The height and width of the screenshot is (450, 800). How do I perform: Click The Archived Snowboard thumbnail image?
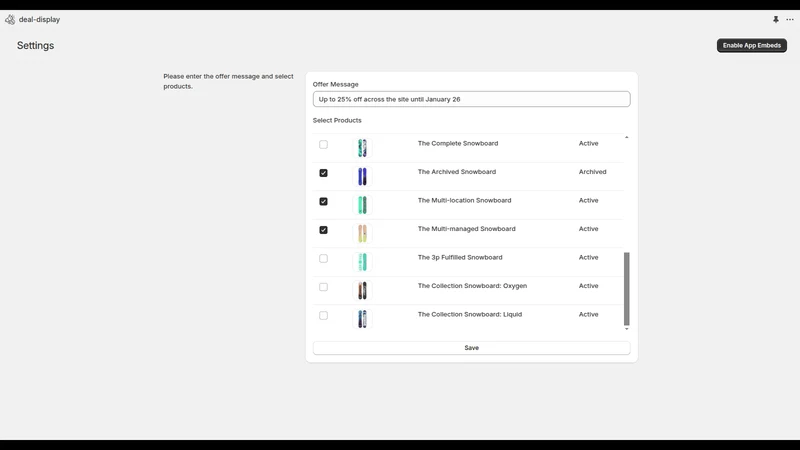362,177
